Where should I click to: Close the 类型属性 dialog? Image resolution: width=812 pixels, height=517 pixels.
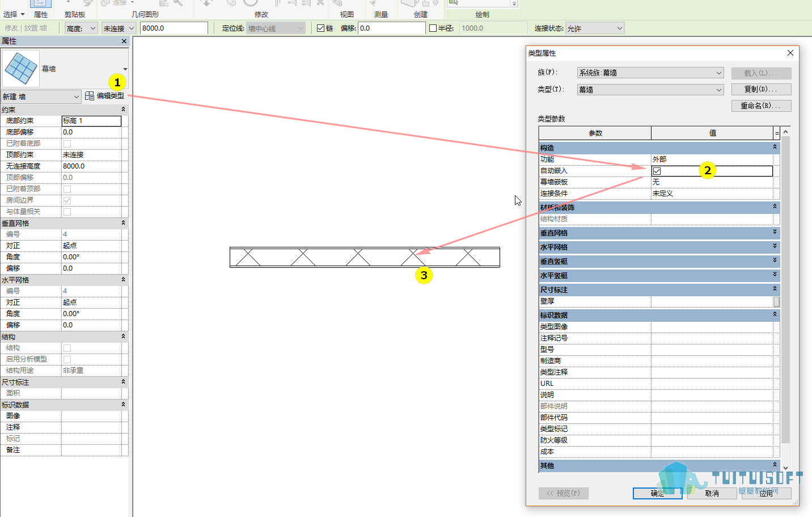click(790, 53)
